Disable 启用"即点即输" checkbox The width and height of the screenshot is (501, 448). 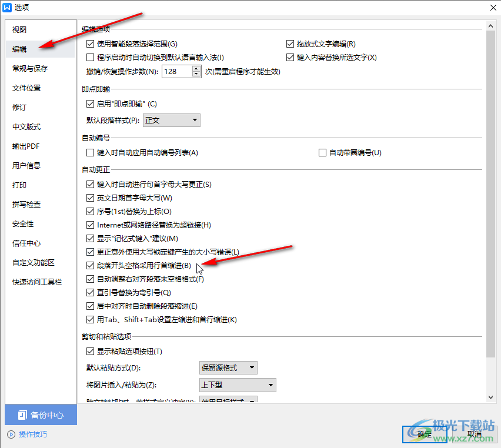90,104
